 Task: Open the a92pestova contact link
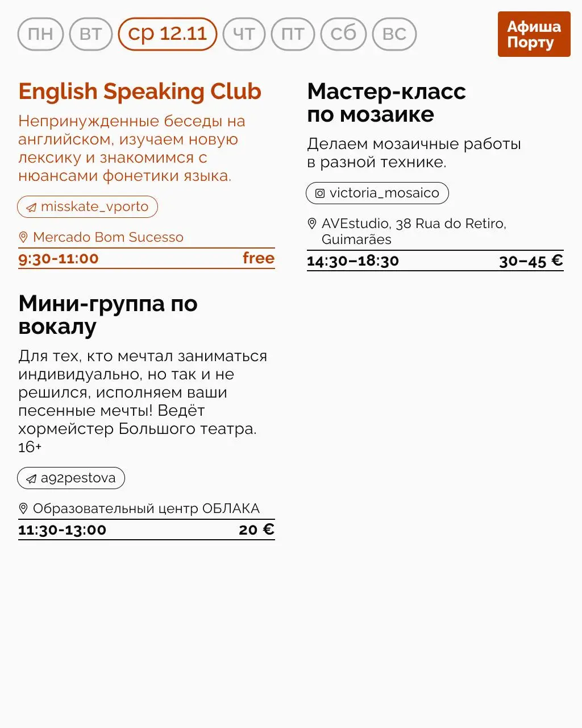[x=70, y=478]
